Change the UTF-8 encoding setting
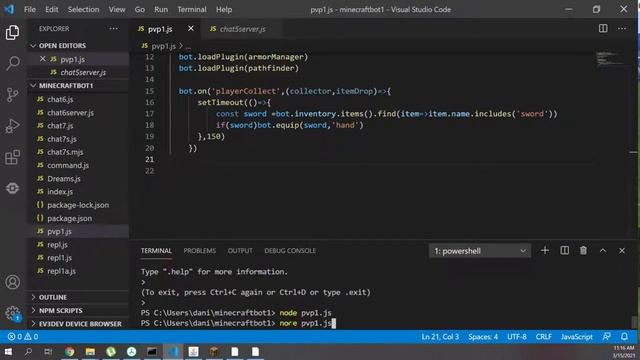Screen dimensions: 640x360 point(517,337)
